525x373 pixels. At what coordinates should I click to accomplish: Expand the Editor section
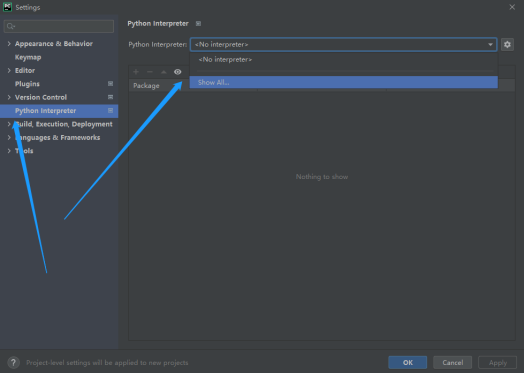[x=9, y=70]
